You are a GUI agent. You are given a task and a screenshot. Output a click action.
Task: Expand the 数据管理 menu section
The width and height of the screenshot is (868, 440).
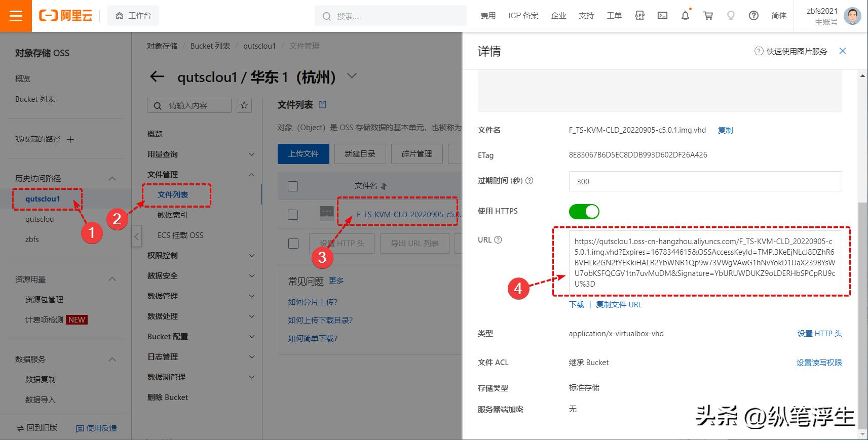pos(252,296)
